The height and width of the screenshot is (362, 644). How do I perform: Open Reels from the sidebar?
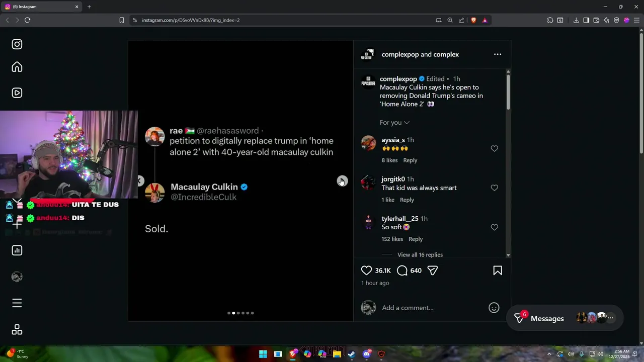[x=17, y=93]
